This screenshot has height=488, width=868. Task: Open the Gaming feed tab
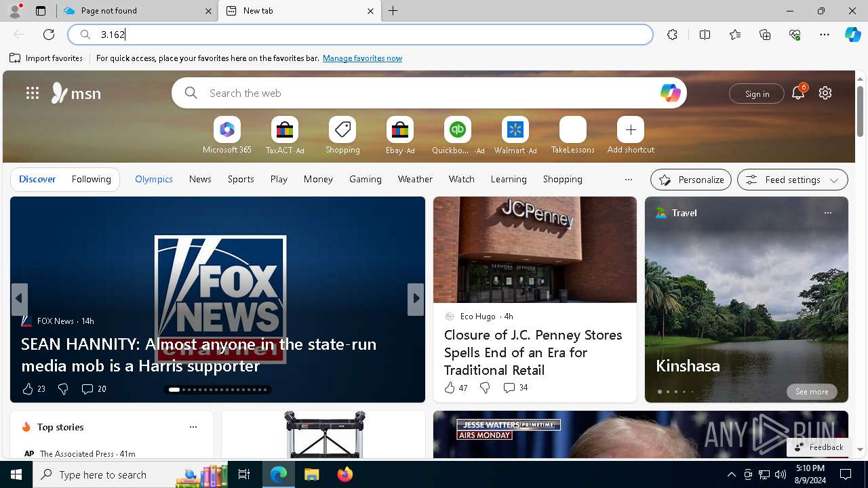(x=366, y=179)
